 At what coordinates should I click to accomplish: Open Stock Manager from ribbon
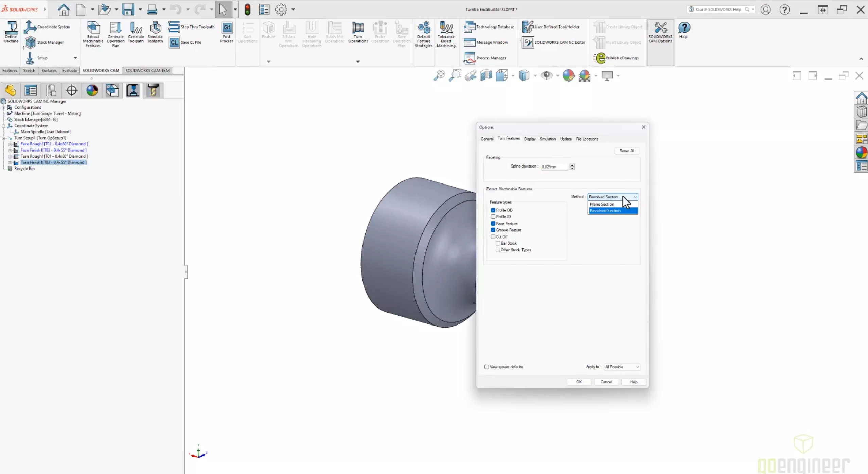coord(44,42)
